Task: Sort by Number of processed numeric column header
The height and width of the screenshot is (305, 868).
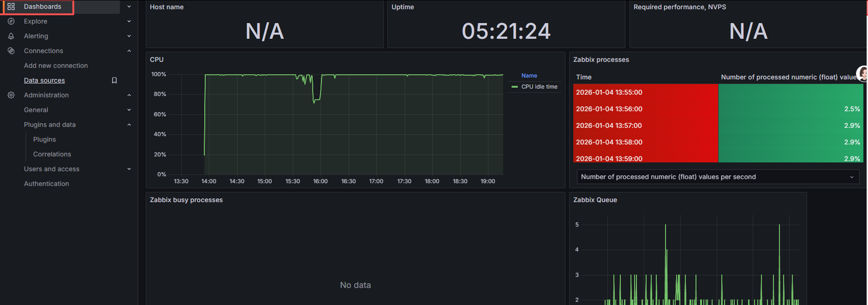Action: [x=790, y=77]
